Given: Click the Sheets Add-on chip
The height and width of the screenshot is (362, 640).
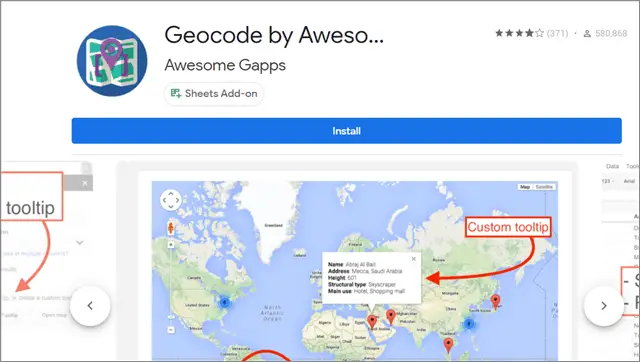Looking at the screenshot, I should 214,93.
